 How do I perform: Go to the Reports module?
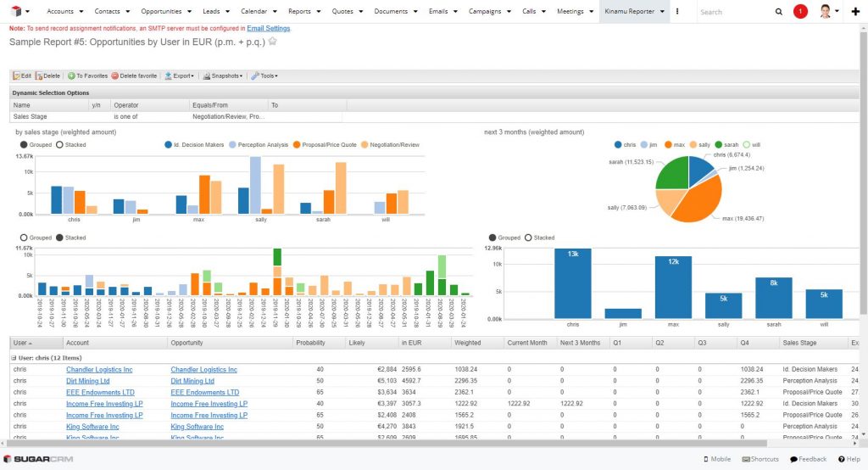299,11
